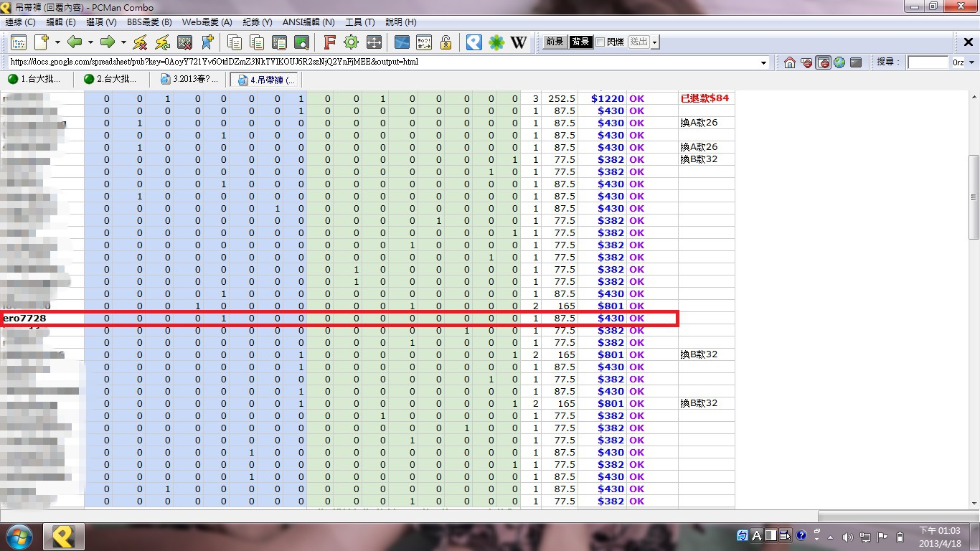Image resolution: width=980 pixels, height=551 pixels.
Task: Open the 工具 (T) menu
Action: [360, 22]
